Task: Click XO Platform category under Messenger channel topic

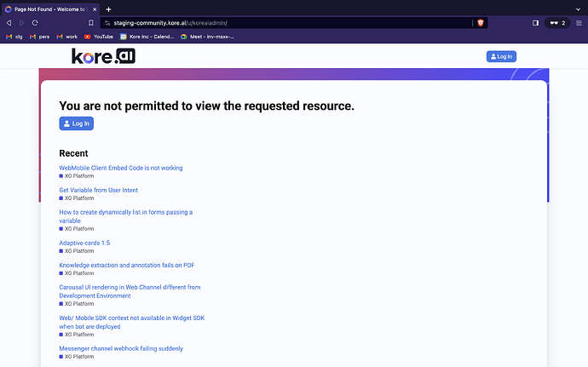Action: pyautogui.click(x=77, y=357)
